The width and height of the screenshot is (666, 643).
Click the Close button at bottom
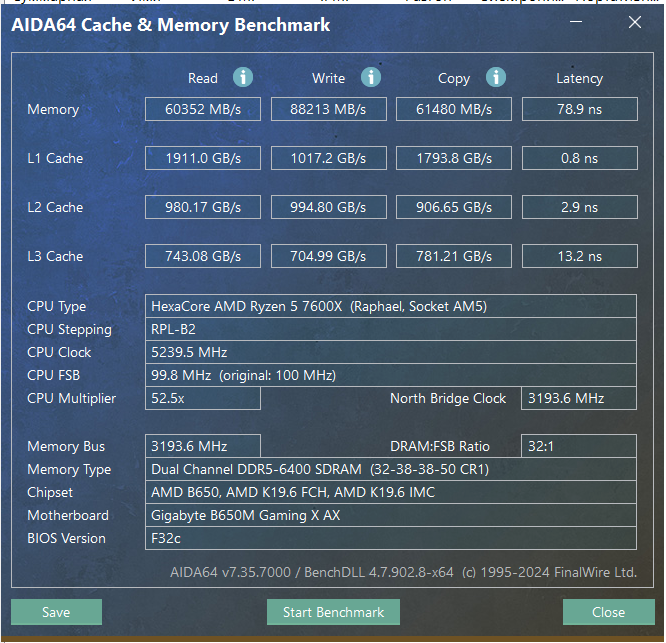[x=609, y=612]
